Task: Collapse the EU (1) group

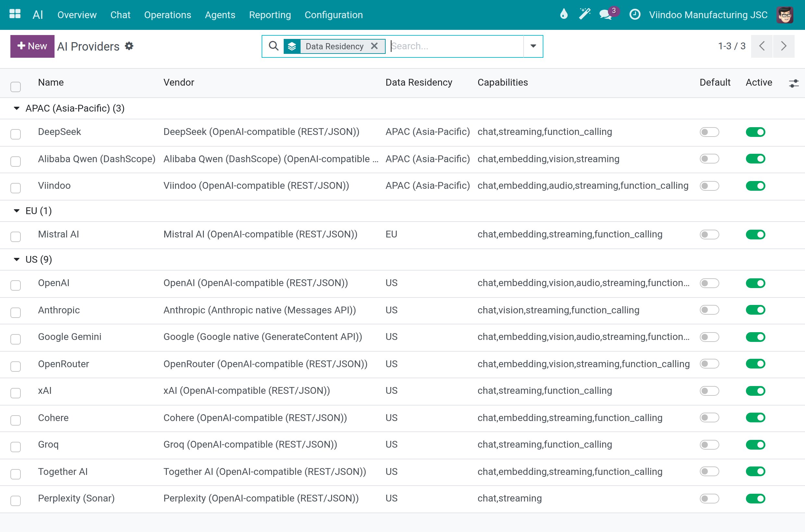Action: tap(17, 211)
